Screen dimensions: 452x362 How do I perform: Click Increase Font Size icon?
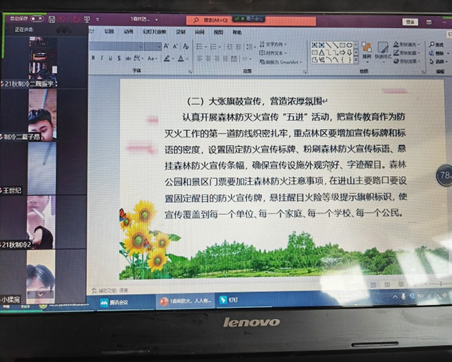[x=166, y=46]
